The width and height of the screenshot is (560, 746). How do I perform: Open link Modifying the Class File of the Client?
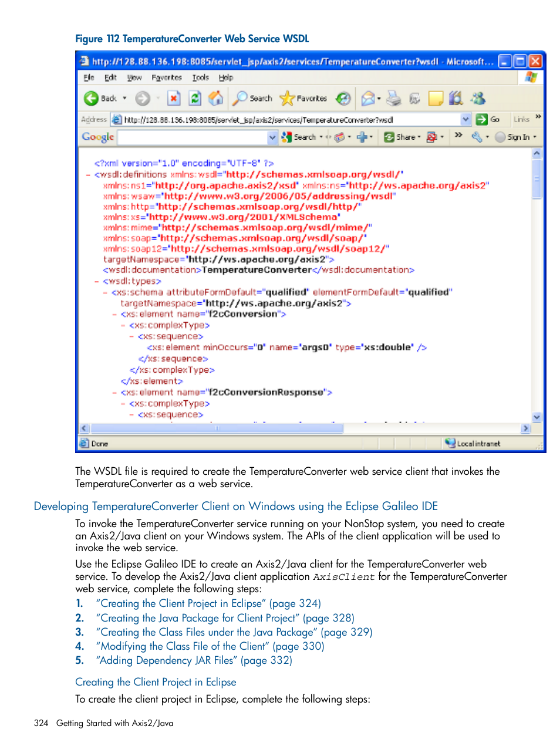tap(210, 646)
